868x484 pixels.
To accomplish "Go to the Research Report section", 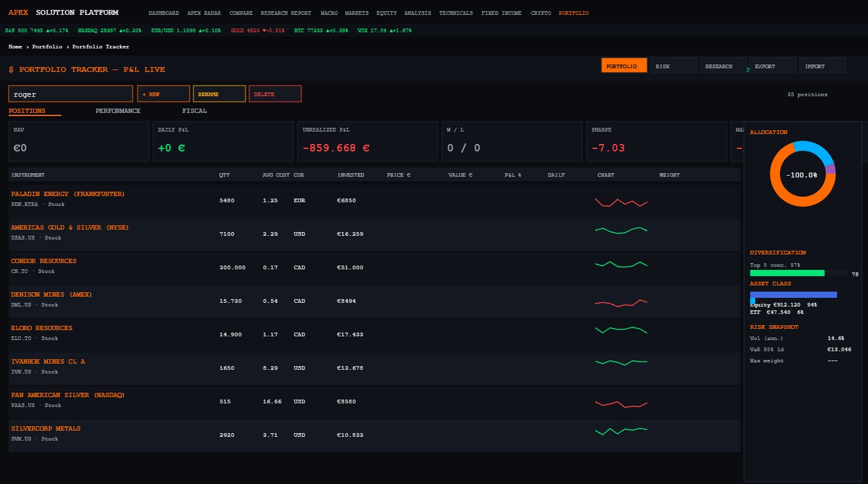I will [x=286, y=13].
